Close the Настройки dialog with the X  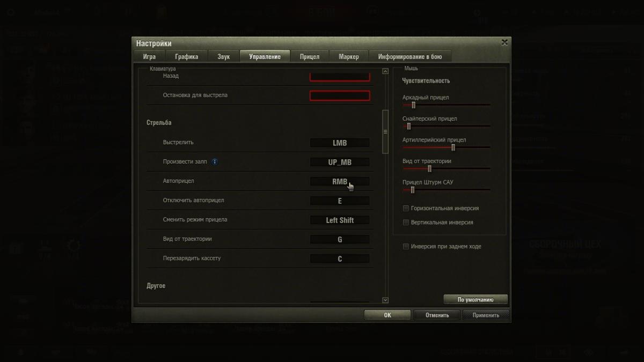point(504,42)
